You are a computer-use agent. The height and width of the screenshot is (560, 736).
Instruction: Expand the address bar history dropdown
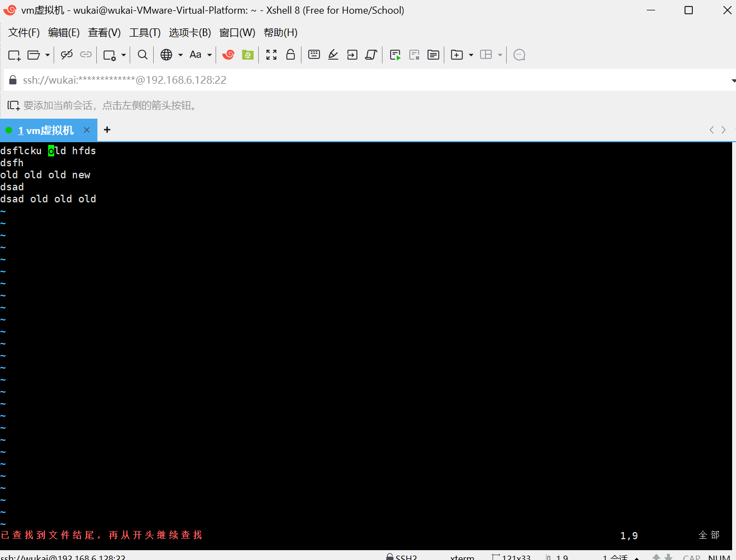tap(733, 80)
